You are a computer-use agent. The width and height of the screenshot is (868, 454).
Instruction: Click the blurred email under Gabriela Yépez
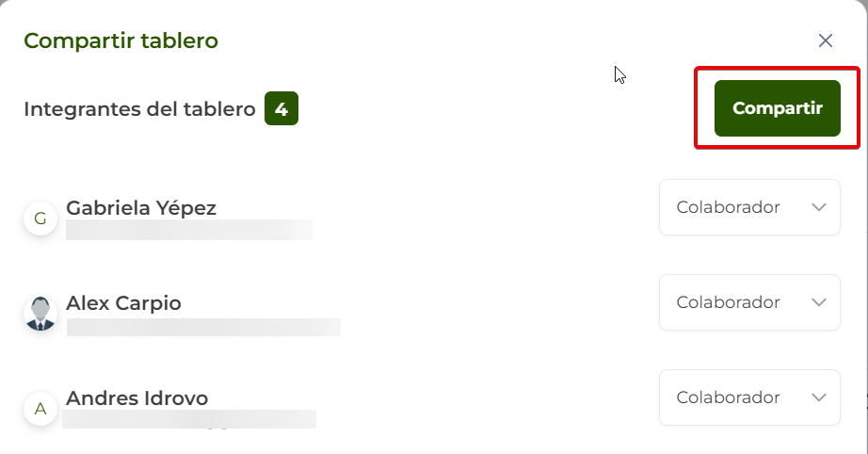click(188, 230)
